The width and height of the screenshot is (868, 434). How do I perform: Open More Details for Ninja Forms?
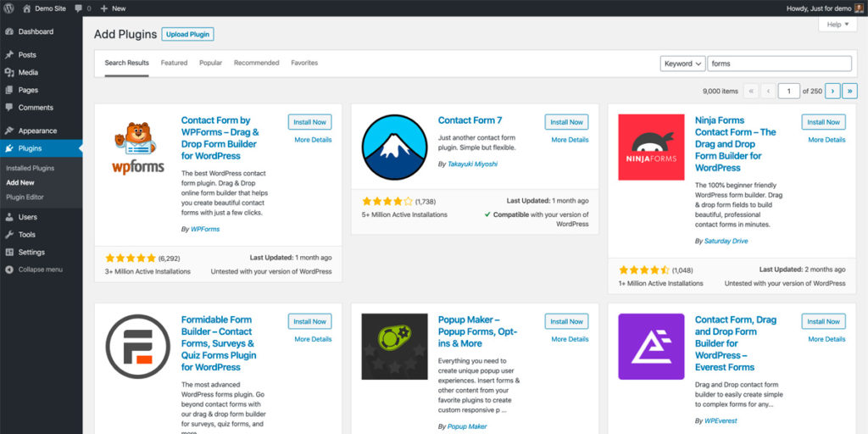click(827, 140)
